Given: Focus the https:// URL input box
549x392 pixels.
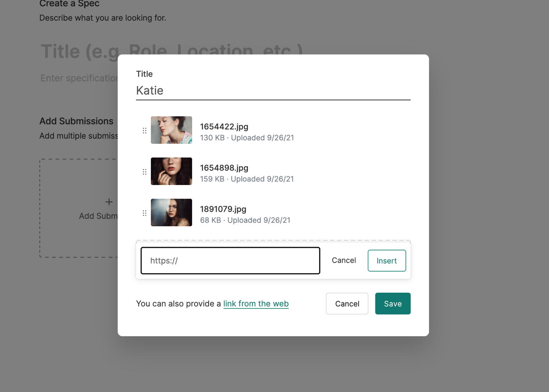Looking at the screenshot, I should pos(230,261).
